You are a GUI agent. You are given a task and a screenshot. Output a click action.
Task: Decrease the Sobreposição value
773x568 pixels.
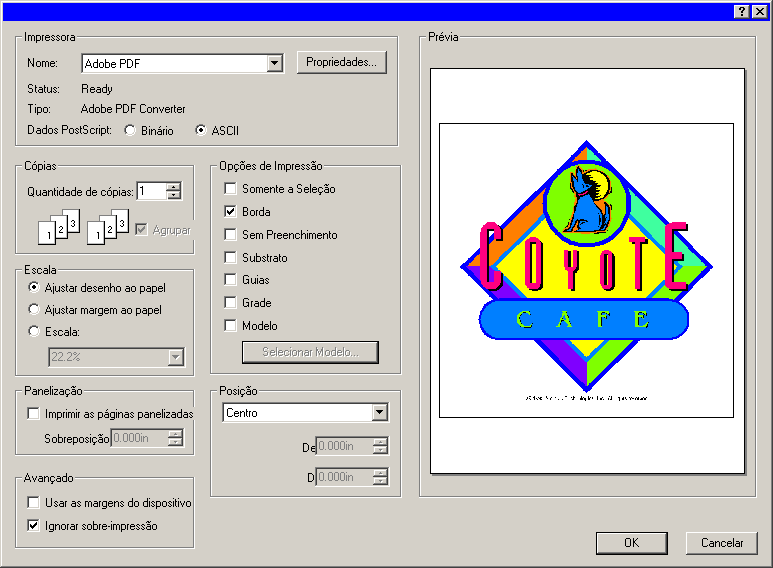176,442
